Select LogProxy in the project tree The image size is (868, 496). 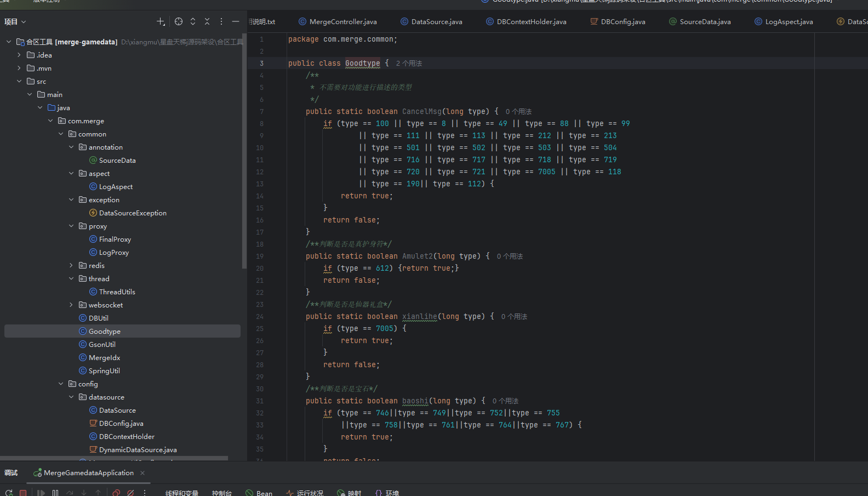114,252
